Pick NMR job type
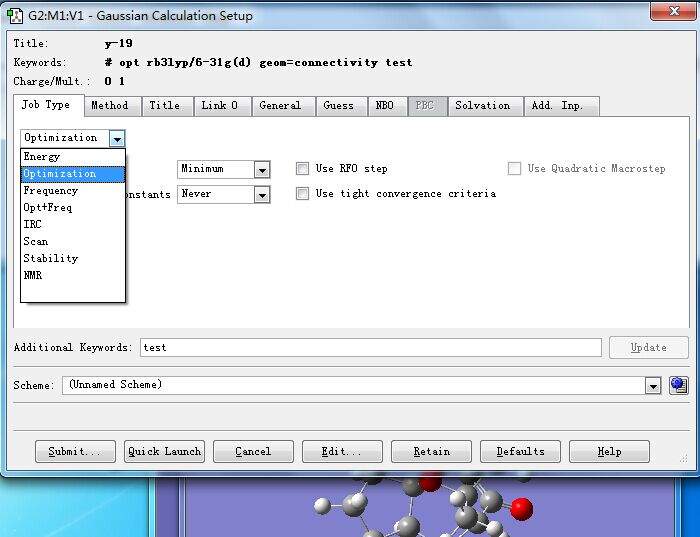This screenshot has width=700, height=537. click(x=73, y=275)
